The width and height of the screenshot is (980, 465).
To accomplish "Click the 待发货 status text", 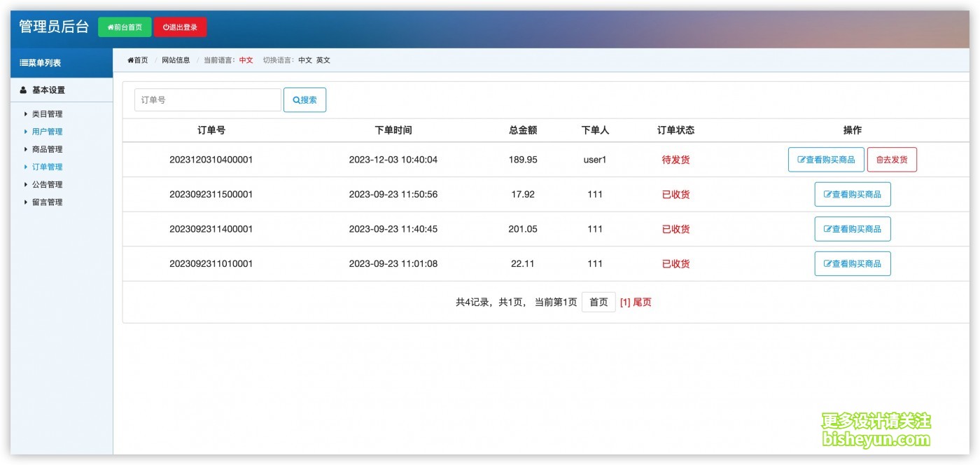I will tap(676, 160).
